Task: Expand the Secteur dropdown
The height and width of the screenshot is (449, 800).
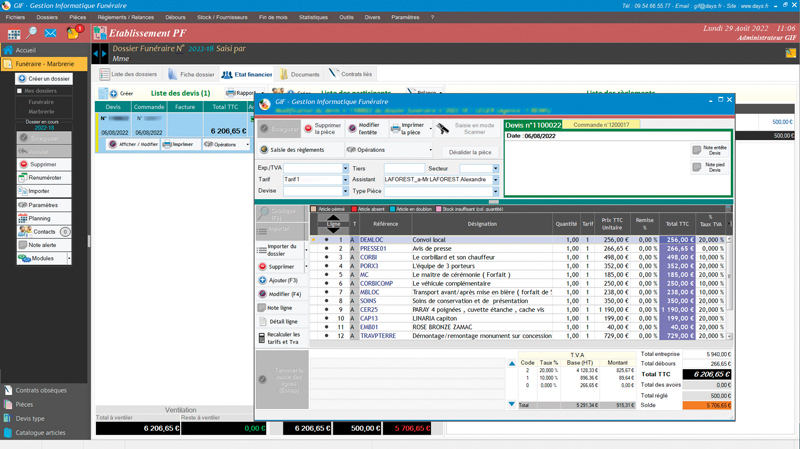Action: (x=495, y=168)
